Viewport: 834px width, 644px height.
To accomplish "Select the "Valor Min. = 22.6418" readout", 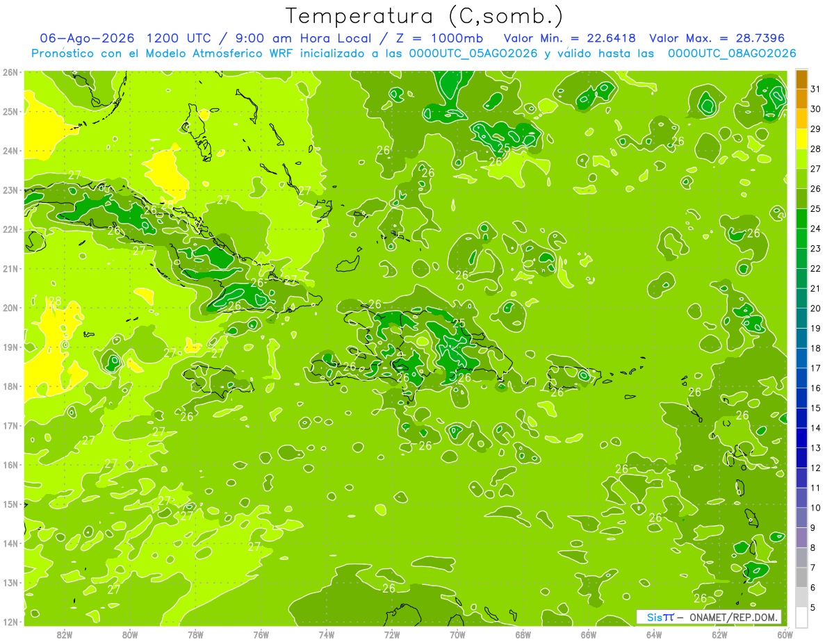I will pyautogui.click(x=569, y=38).
